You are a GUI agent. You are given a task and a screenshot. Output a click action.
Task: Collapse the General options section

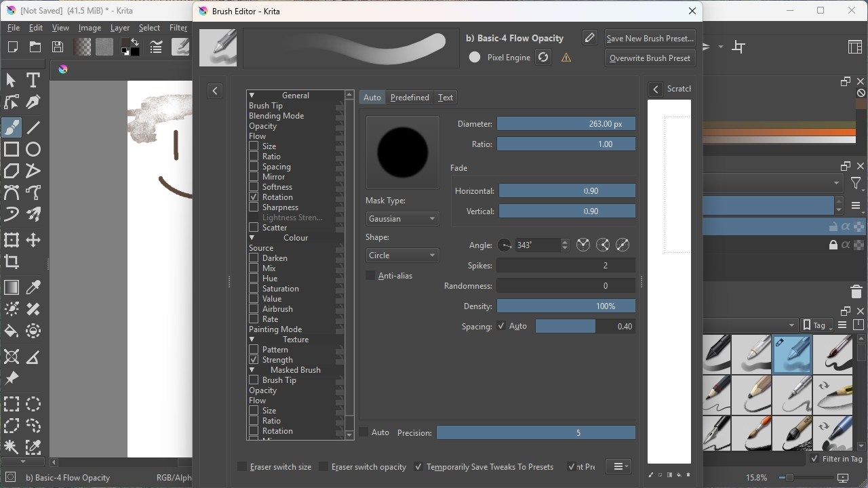click(252, 96)
